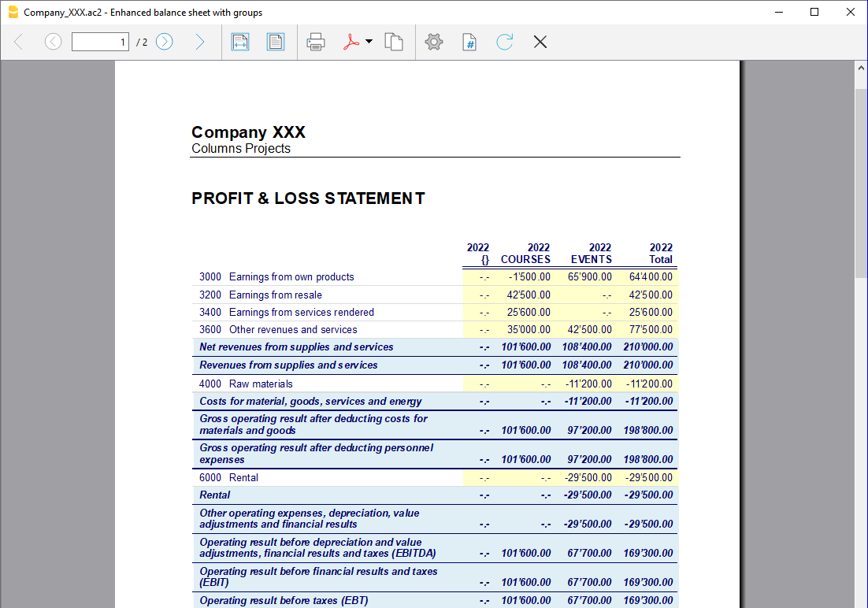Click the page number input field
The height and width of the screenshot is (608, 868).
point(100,42)
